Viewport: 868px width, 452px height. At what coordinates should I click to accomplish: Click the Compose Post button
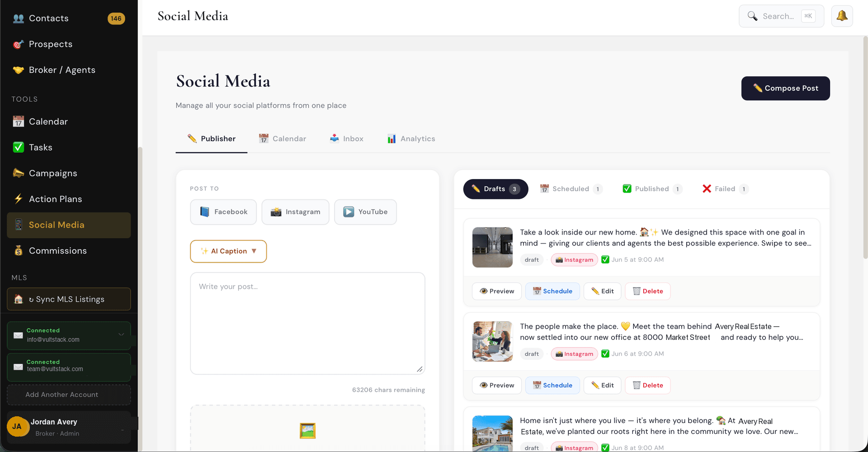(785, 88)
